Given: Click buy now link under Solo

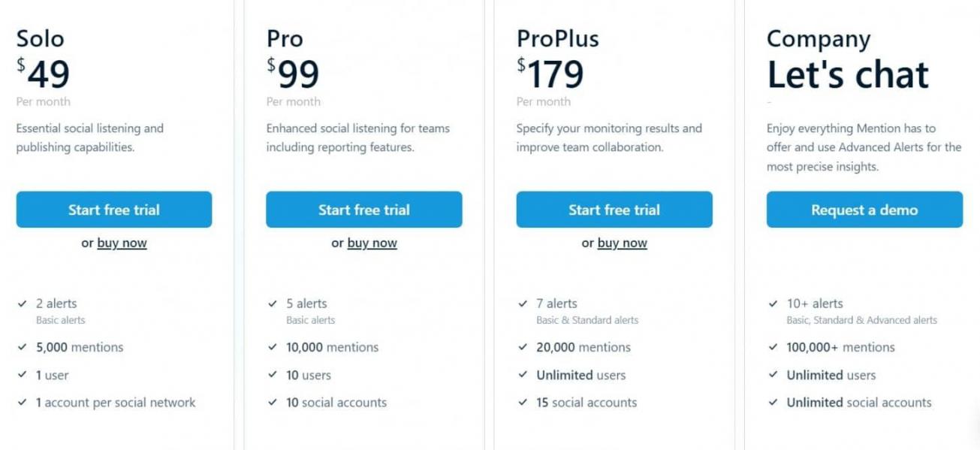Looking at the screenshot, I should 122,243.
